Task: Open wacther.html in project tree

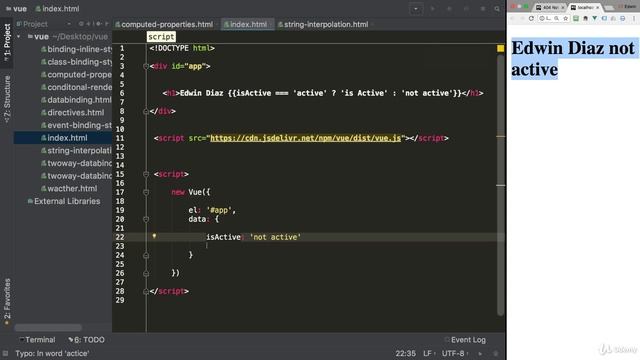Action: [69, 189]
